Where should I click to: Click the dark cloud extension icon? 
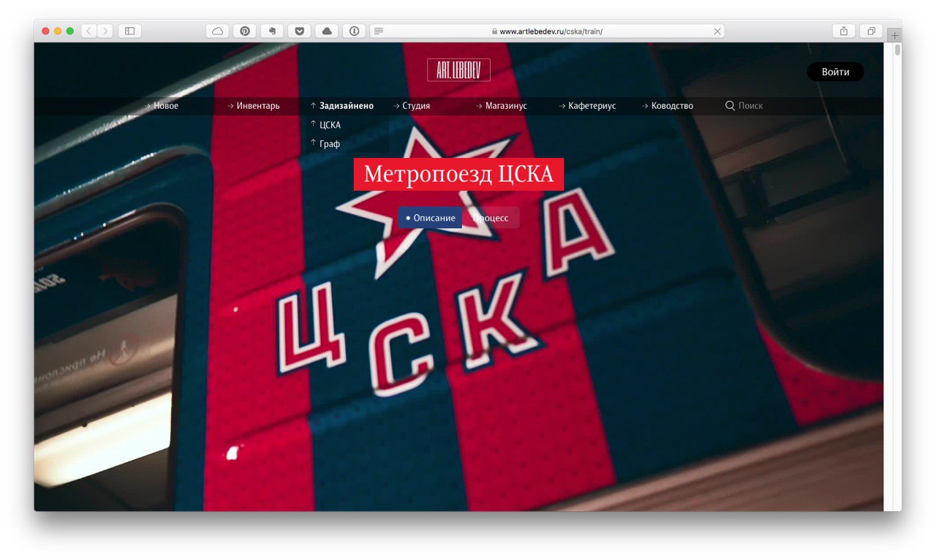327,31
